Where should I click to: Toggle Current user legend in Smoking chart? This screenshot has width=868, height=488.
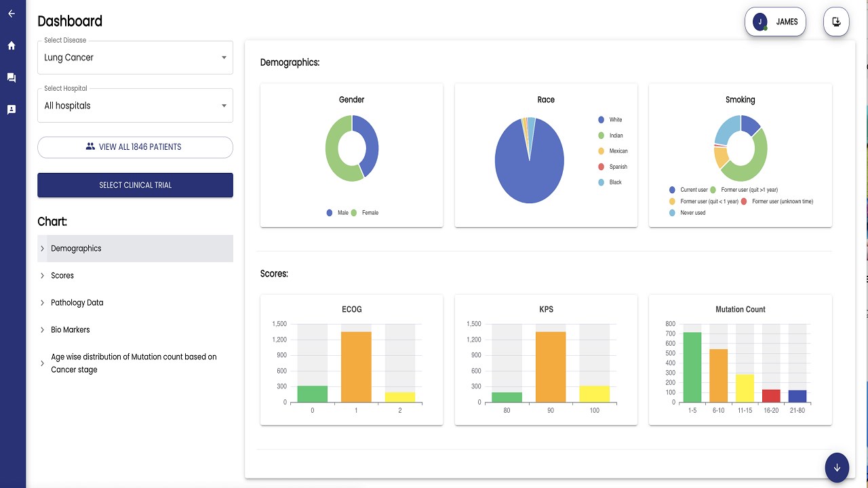[688, 190]
